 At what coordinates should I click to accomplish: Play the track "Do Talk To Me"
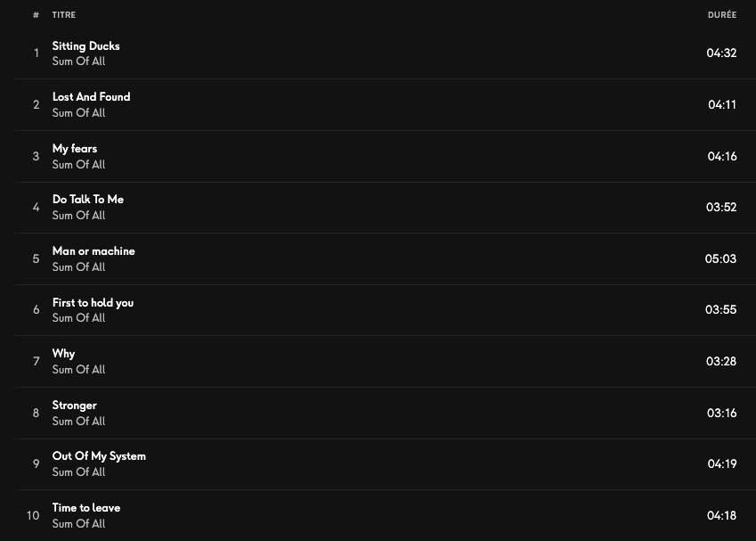[x=88, y=200]
